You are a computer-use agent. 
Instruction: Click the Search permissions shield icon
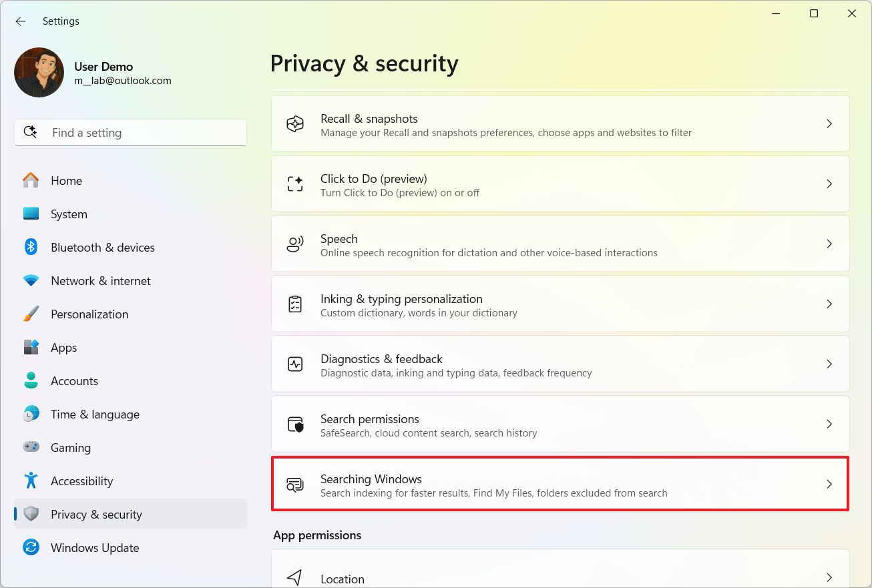[295, 424]
